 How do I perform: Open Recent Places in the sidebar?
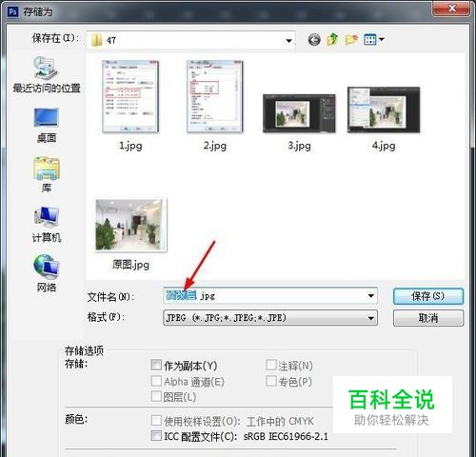pyautogui.click(x=47, y=75)
